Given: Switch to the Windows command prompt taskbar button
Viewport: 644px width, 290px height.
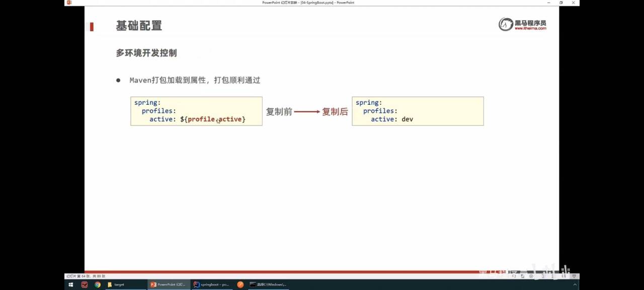Looking at the screenshot, I should point(268,284).
